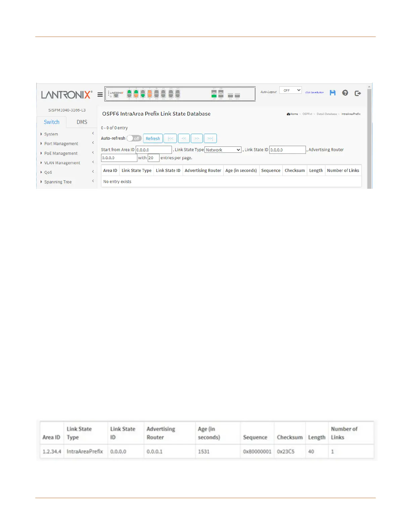This screenshot has width=411, height=532.
Task: Click the IntraAreaPrefix cell in lower table
Action: point(85,451)
